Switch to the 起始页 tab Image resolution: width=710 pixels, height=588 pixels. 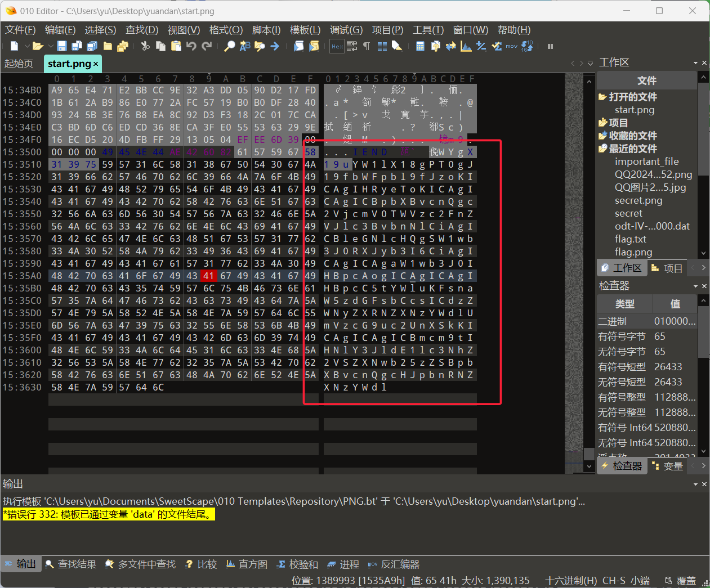click(19, 64)
